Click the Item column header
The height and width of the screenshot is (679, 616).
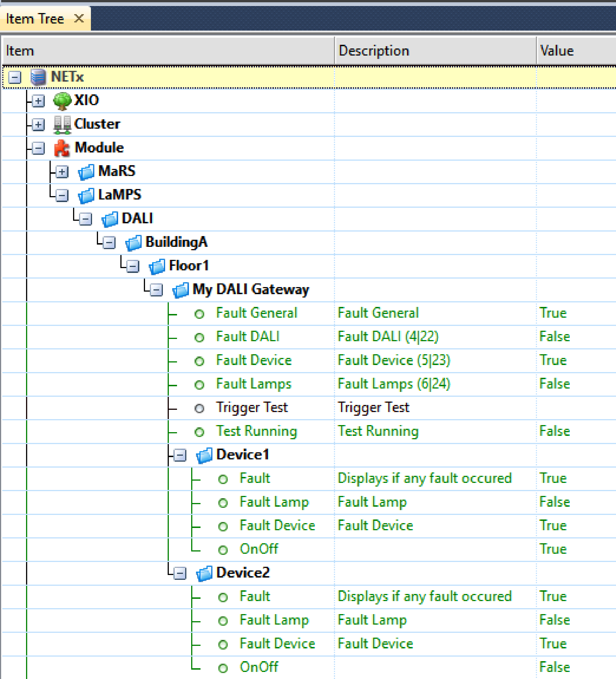168,50
